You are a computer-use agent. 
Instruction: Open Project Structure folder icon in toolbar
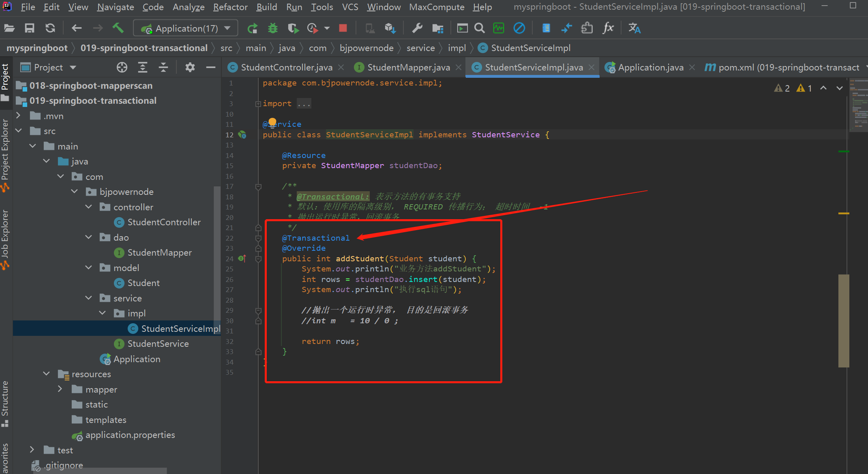click(437, 28)
